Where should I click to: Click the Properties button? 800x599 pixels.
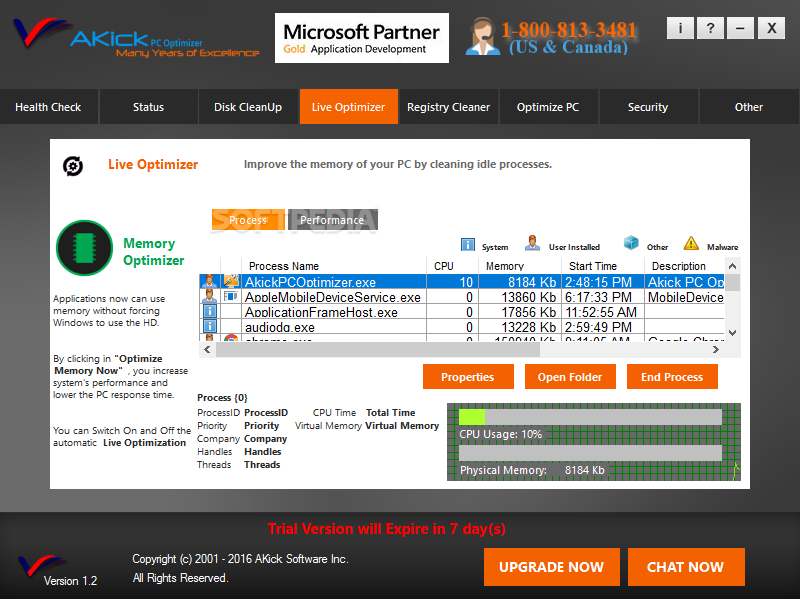(x=468, y=377)
